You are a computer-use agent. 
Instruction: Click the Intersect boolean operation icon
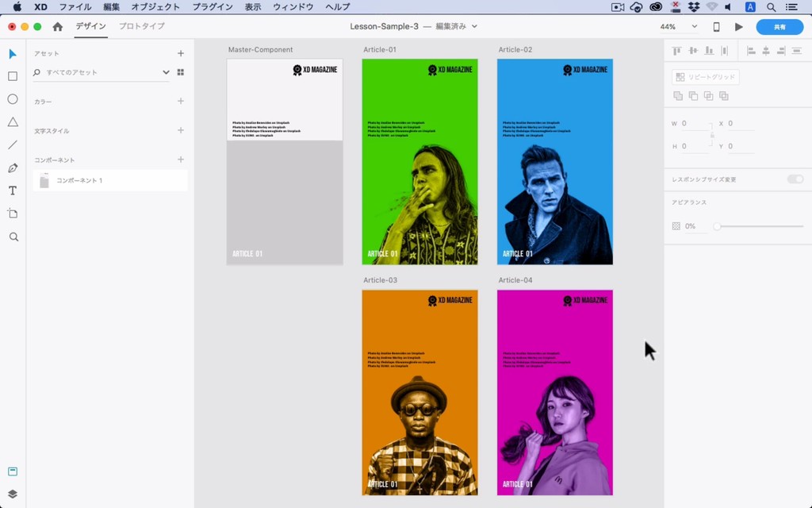point(708,96)
